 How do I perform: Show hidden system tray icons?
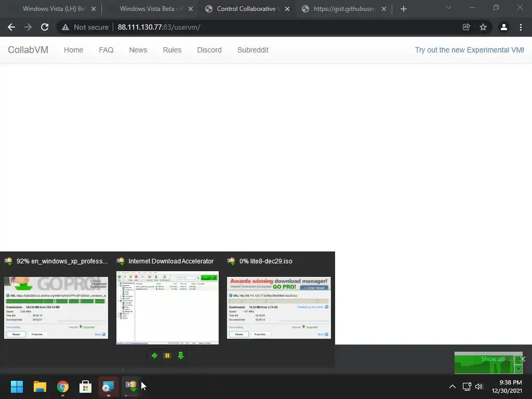(x=453, y=387)
